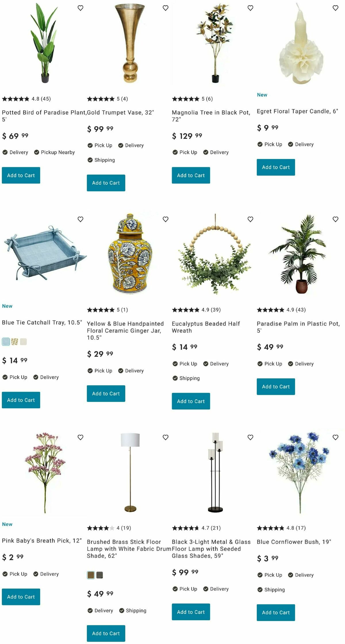The height and width of the screenshot is (644, 345).
Task: Click heart on Yellow & Blue Ginger Jar
Action: (x=166, y=219)
